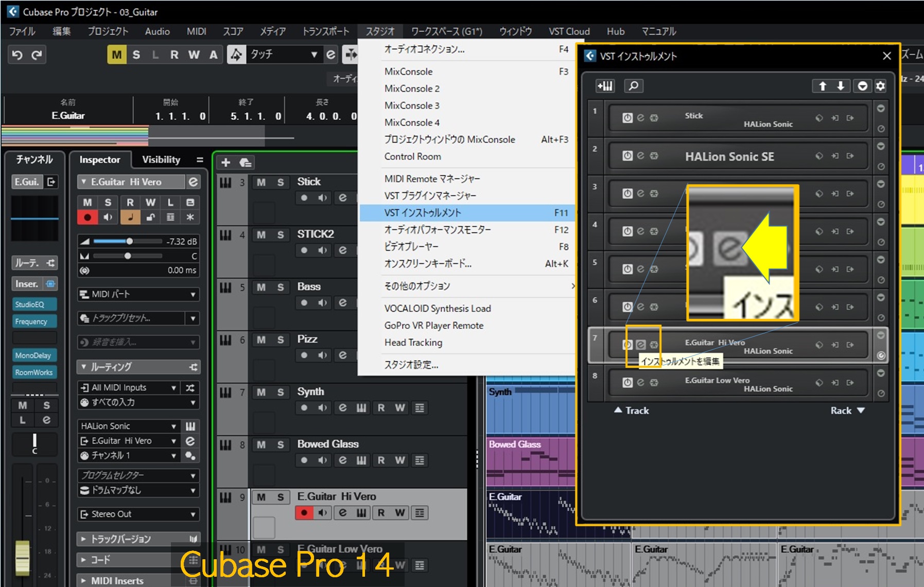Click the Undo arrow in the toolbar
This screenshot has height=587, width=924.
[x=17, y=55]
